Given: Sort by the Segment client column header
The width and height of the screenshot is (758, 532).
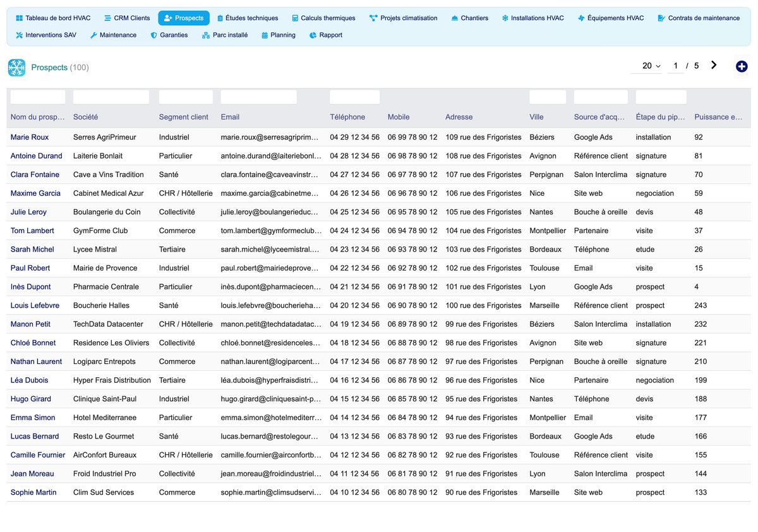Looking at the screenshot, I should [x=184, y=117].
